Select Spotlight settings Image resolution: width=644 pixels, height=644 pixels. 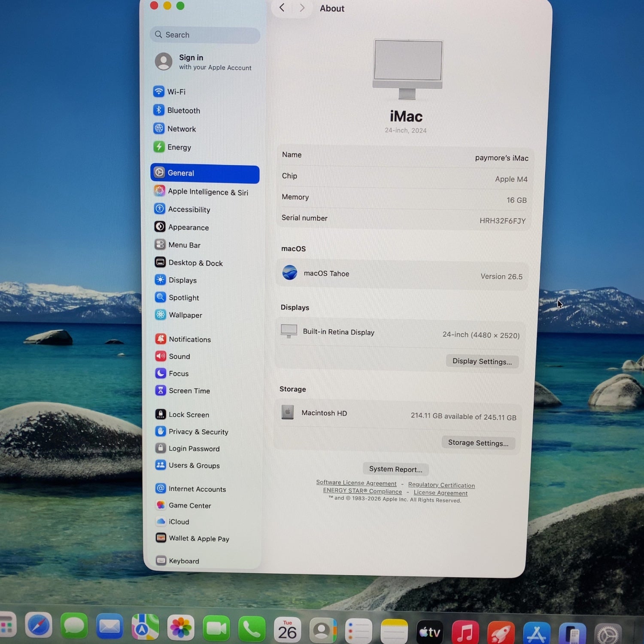point(177,298)
